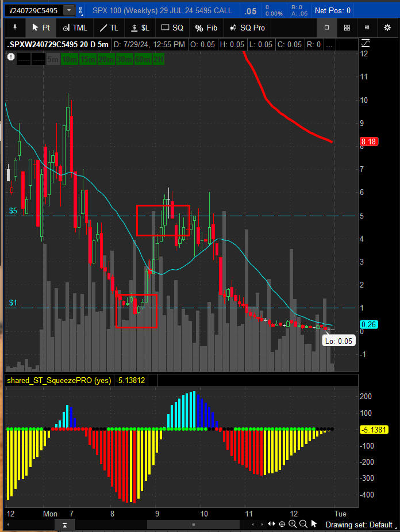Screen dimensions: 400x532
Task: Select the bottom pointer cursor icon
Action: [314, 524]
